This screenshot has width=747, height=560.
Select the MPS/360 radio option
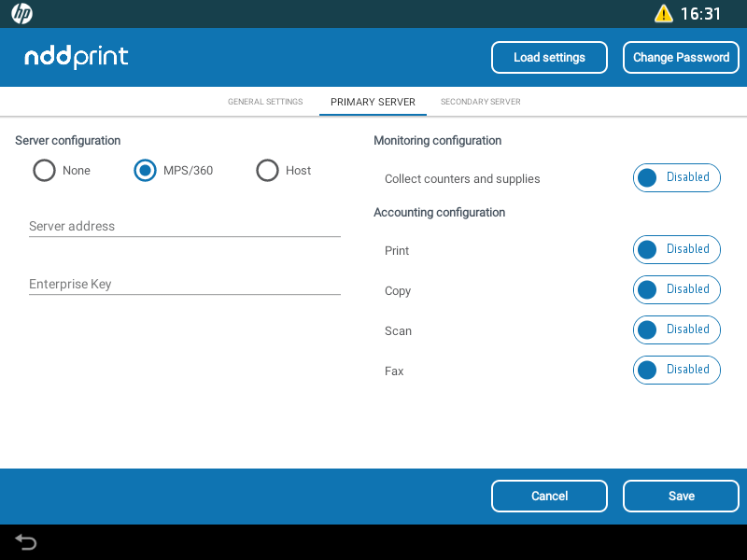click(x=145, y=171)
